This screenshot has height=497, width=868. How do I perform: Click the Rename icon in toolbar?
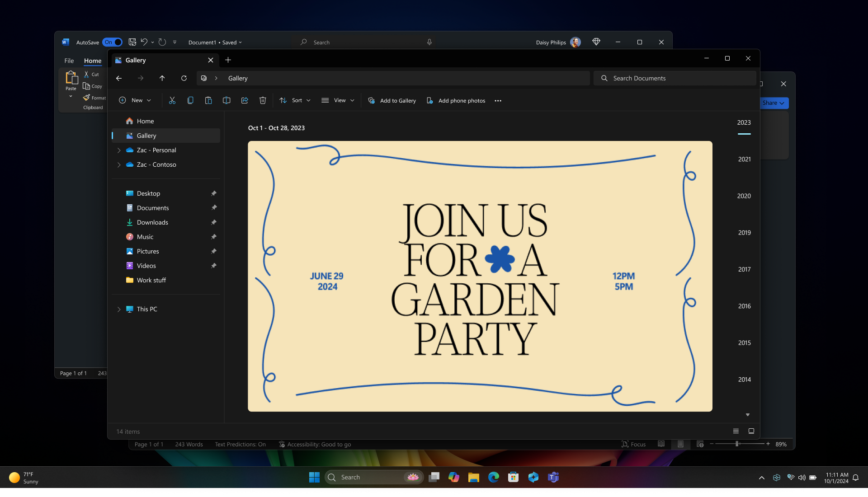coord(226,100)
